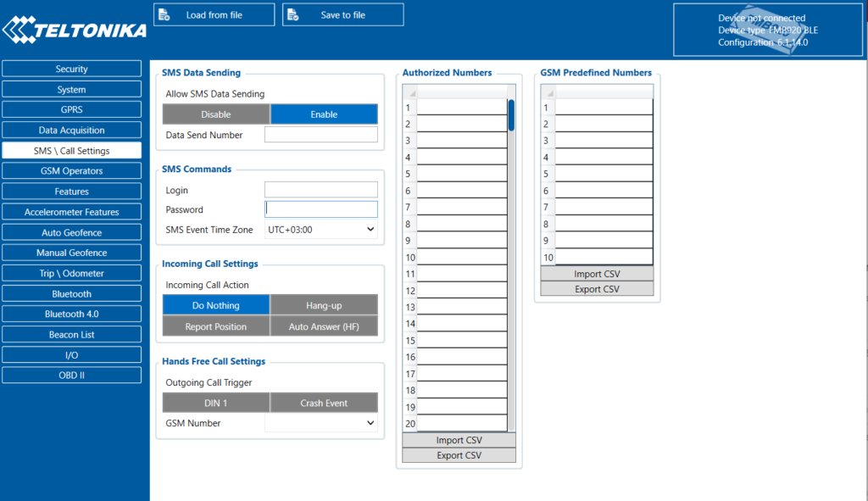Open Data Acquisition settings
The image size is (868, 501).
coord(71,130)
